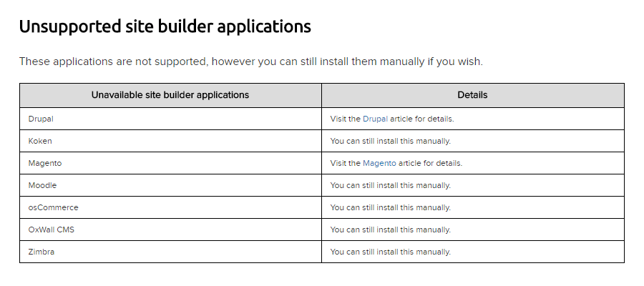Click the osCommerce table cell
The height and width of the screenshot is (286, 644).
[x=171, y=207]
